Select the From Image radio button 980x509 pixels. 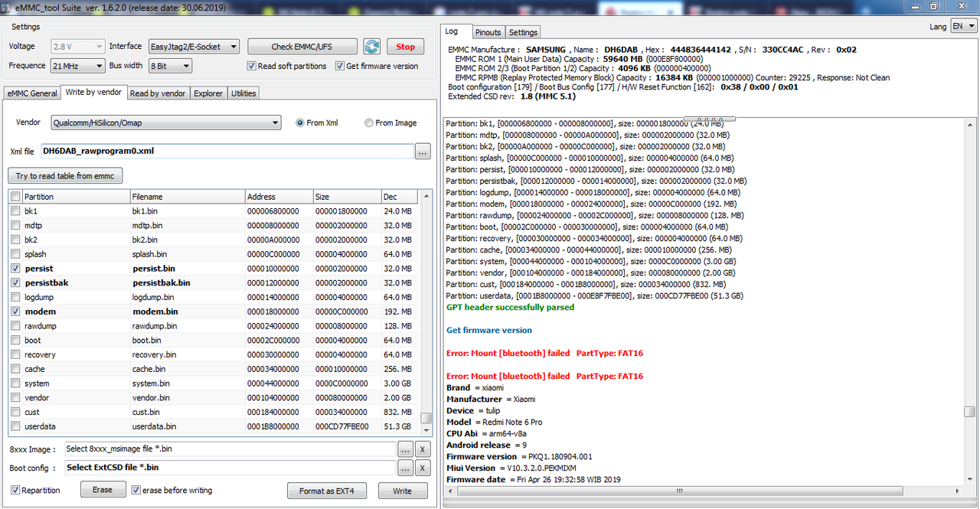369,123
